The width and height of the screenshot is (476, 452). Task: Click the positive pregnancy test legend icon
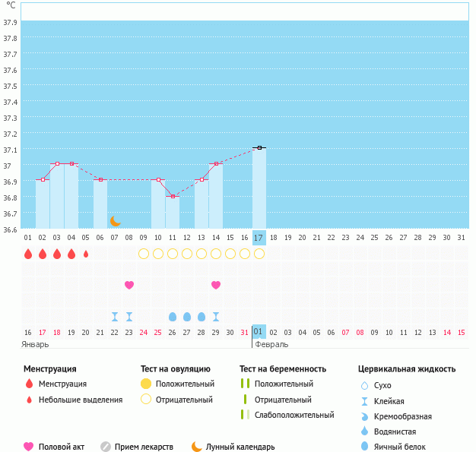coord(245,384)
